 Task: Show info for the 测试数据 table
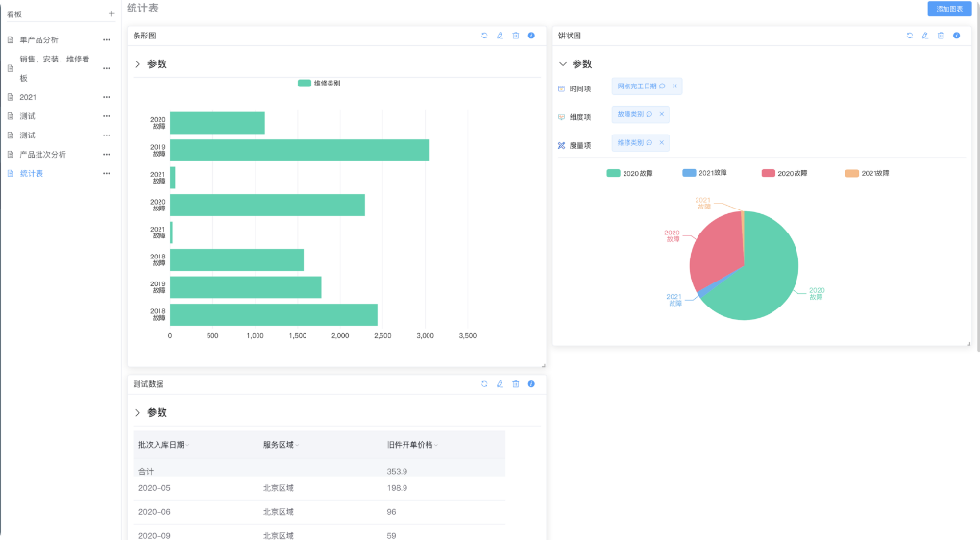click(531, 384)
